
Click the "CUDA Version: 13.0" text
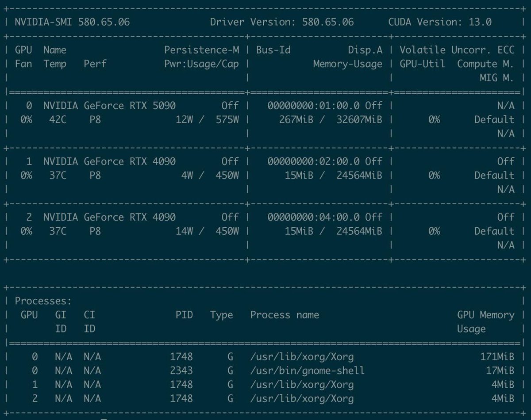click(440, 22)
